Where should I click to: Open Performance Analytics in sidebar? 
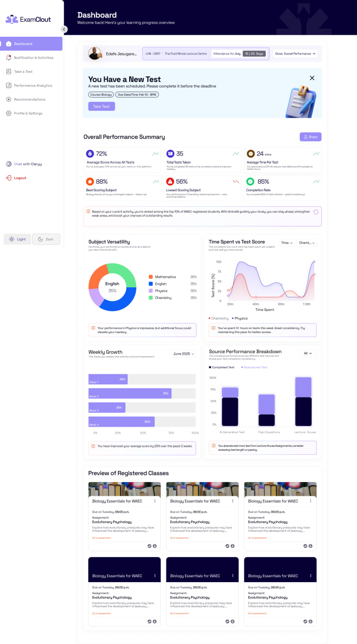coord(33,86)
